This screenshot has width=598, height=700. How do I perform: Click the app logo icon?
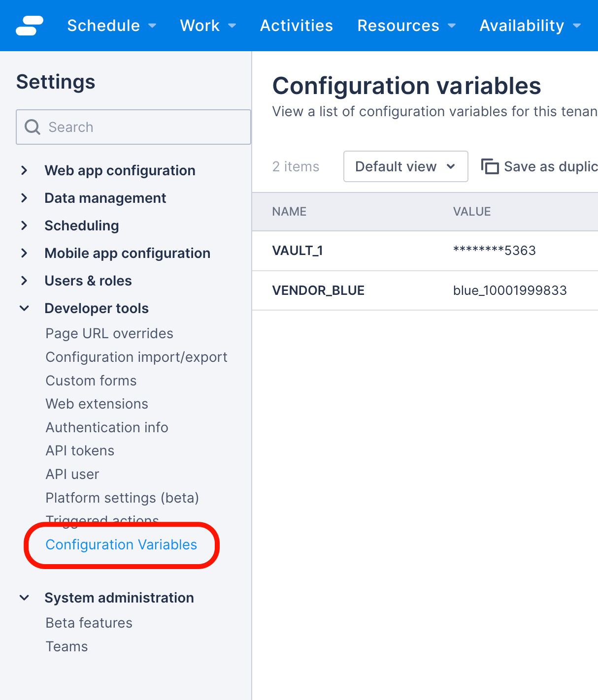click(29, 26)
